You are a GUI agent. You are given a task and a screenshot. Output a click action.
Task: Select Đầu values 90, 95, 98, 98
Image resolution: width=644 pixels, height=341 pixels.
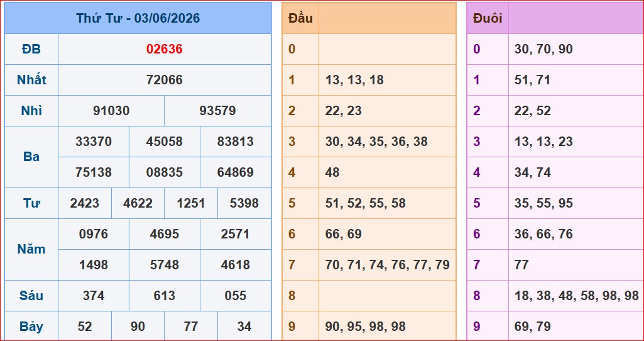(366, 327)
